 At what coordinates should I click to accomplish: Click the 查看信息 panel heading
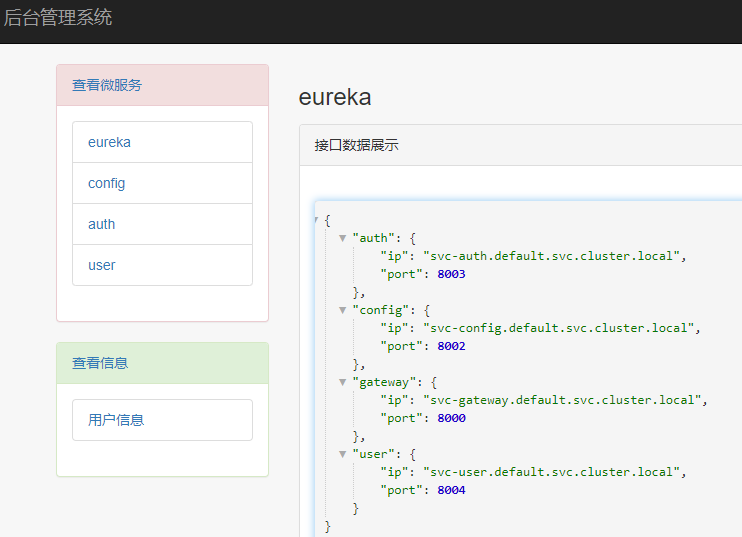[100, 363]
